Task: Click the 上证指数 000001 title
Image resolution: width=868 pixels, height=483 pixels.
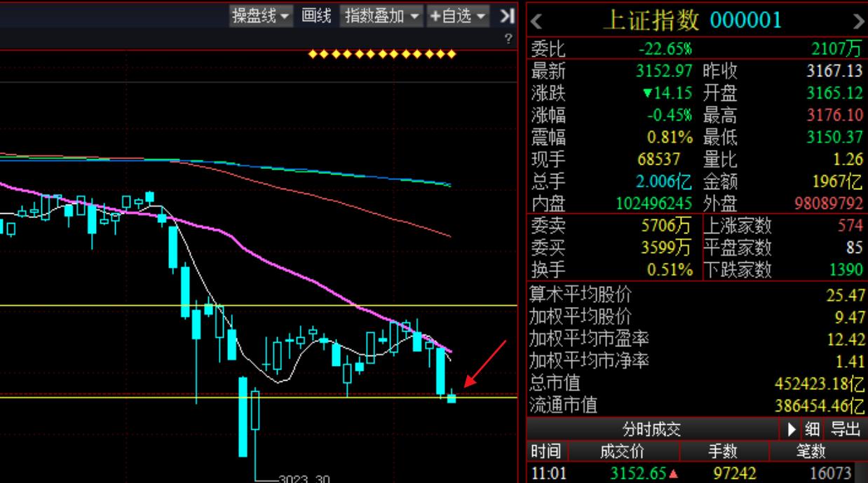Action: click(692, 20)
